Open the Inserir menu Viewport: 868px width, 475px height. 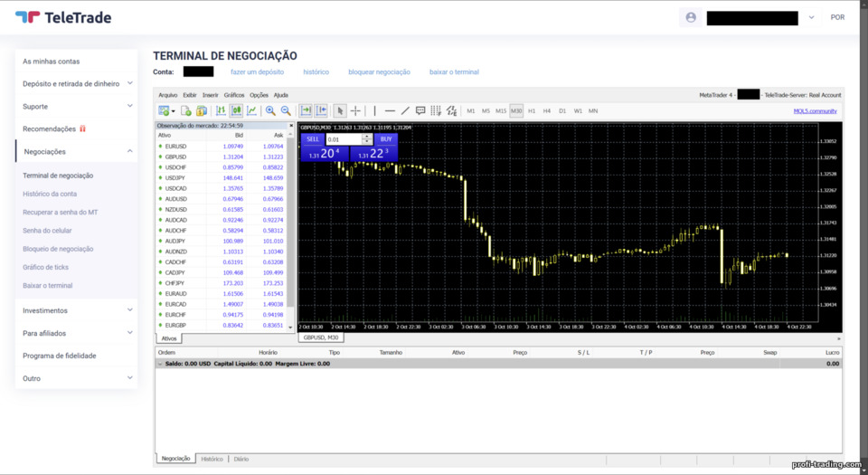[x=211, y=95]
